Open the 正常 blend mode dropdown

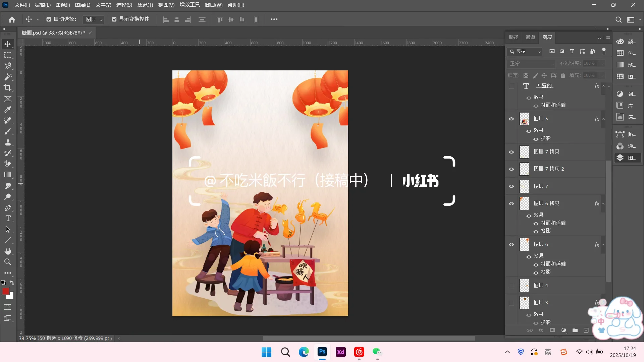[531, 63]
